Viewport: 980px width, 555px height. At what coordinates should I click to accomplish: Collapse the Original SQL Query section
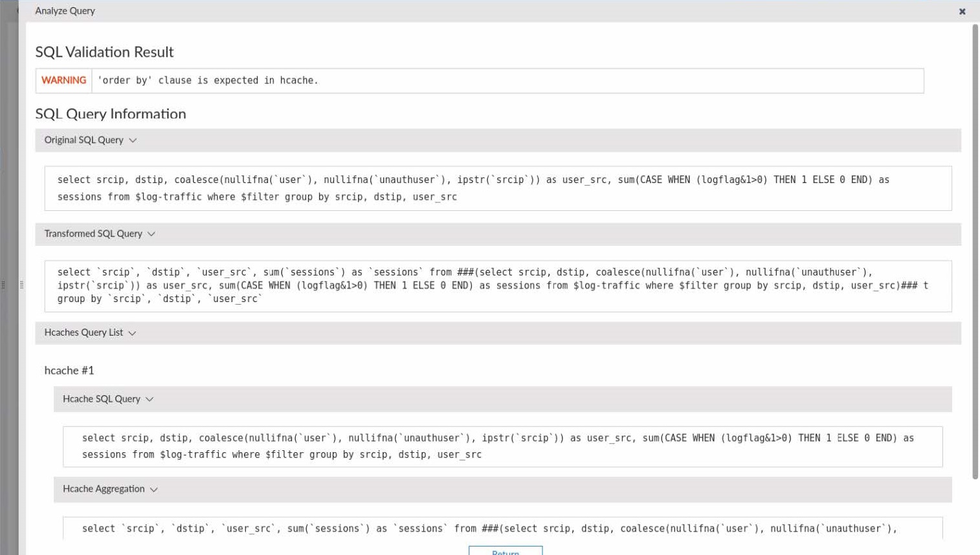(133, 140)
